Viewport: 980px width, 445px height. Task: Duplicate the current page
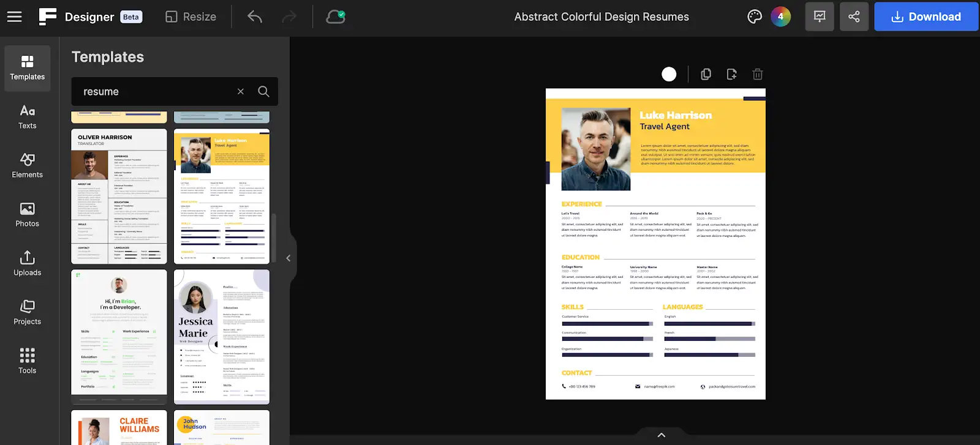(x=706, y=74)
